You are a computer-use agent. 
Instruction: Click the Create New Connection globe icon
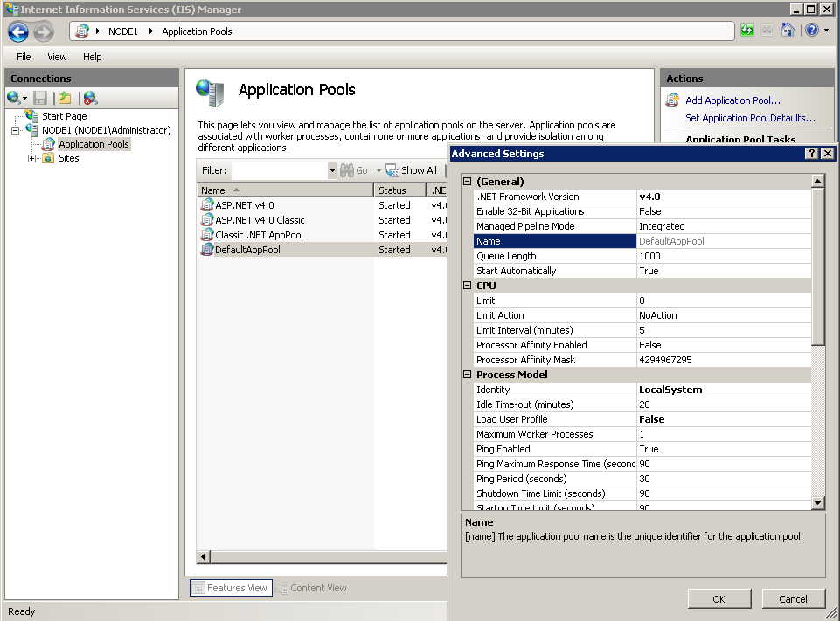click(14, 98)
